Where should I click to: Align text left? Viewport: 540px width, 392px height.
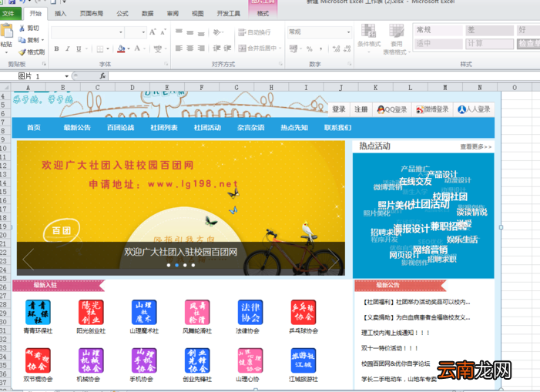179,49
